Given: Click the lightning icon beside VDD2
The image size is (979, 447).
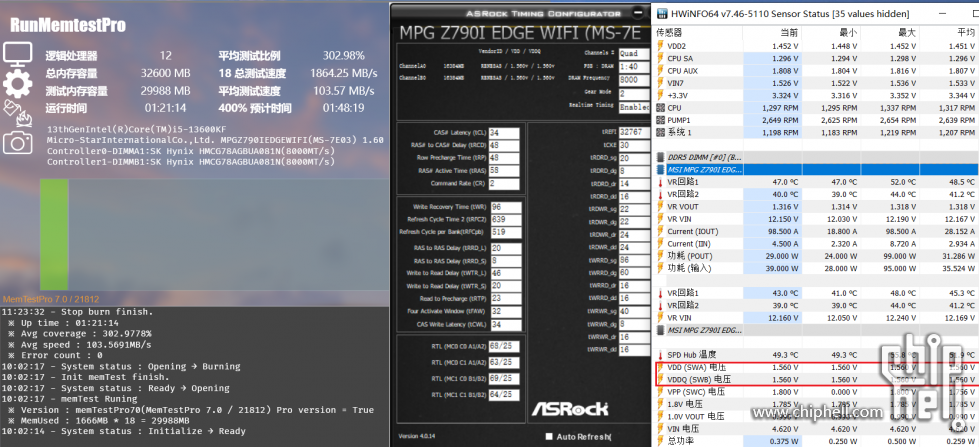Looking at the screenshot, I should (x=661, y=46).
